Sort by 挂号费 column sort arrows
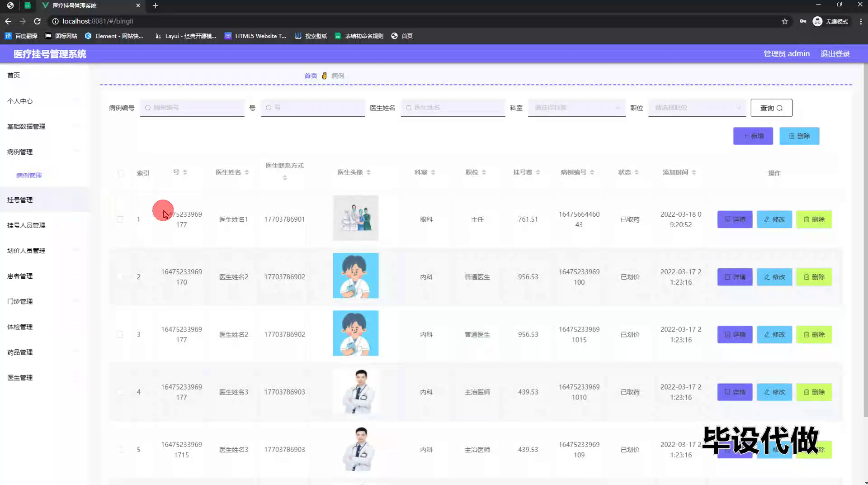This screenshot has height=485, width=868. (538, 172)
